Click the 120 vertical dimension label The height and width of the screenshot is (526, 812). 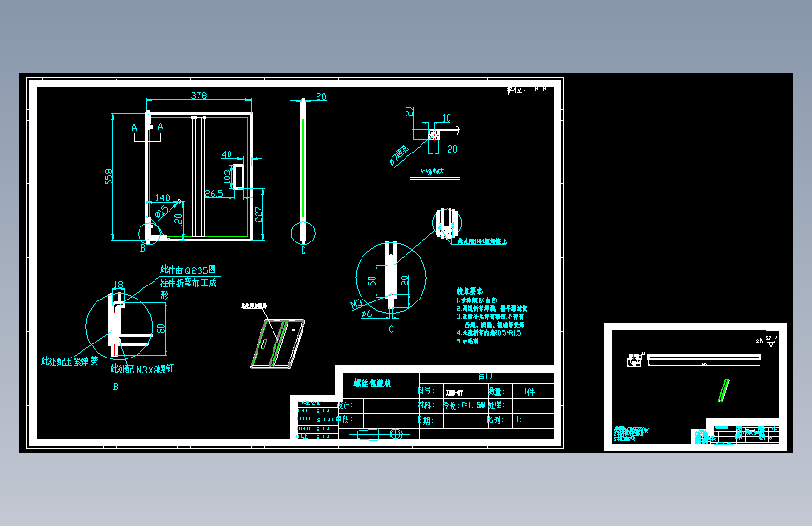(x=178, y=220)
